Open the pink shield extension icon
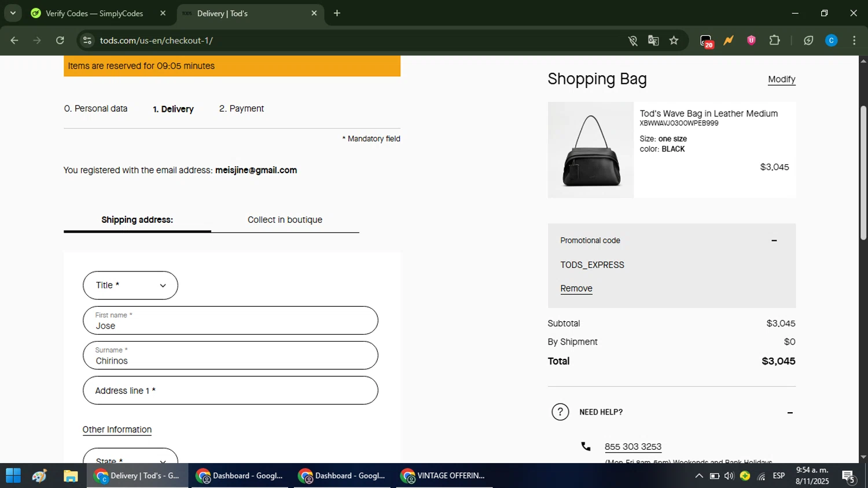Image resolution: width=868 pixels, height=488 pixels. click(x=751, y=41)
